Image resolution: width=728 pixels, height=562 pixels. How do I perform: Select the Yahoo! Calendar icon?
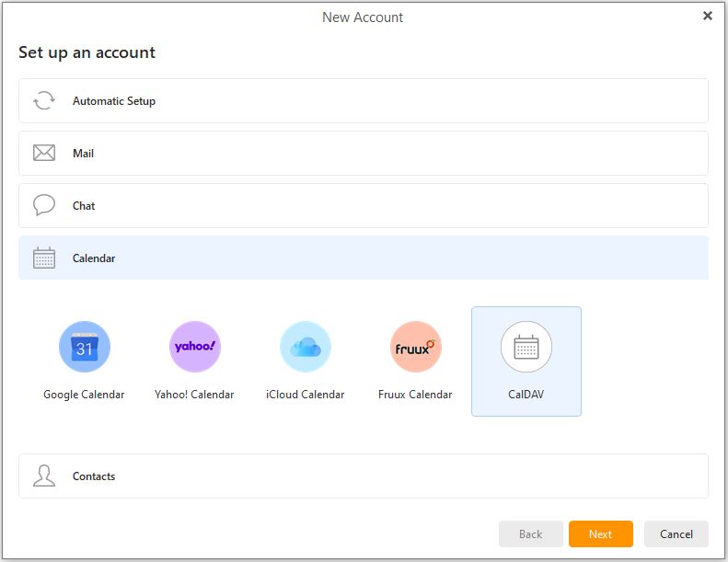coord(195,347)
